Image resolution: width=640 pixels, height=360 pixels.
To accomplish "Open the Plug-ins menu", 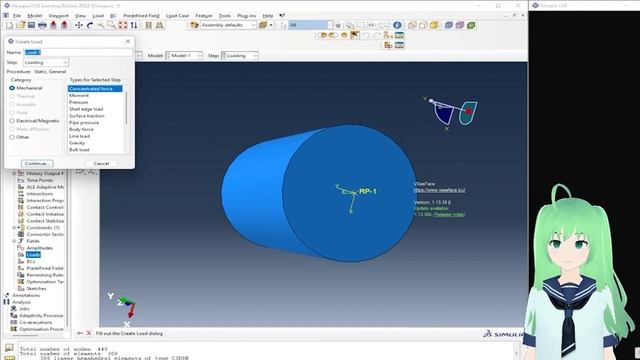I will [x=247, y=16].
